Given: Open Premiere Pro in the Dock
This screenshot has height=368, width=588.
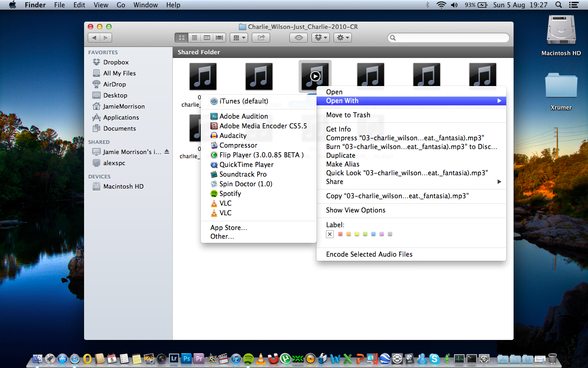Looking at the screenshot, I should 198,358.
